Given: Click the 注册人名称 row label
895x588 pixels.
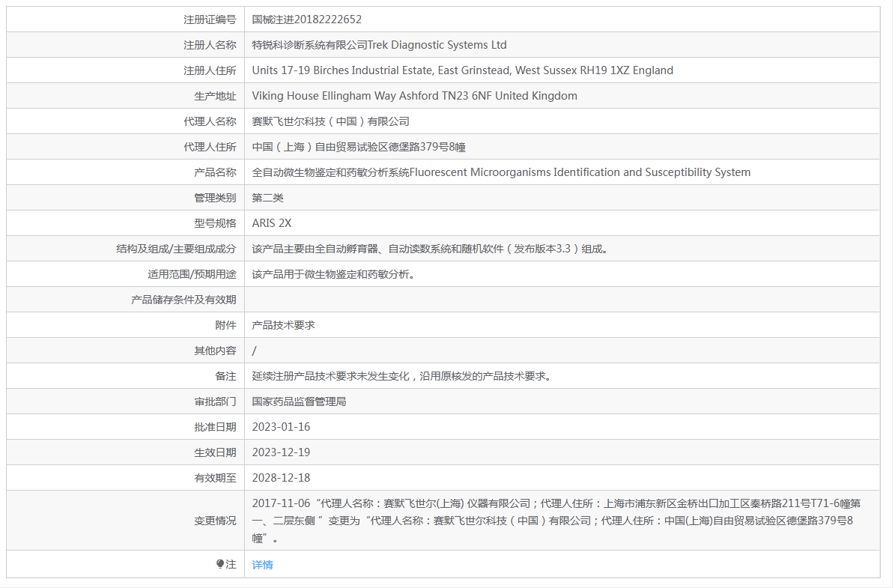Looking at the screenshot, I should click(210, 45).
